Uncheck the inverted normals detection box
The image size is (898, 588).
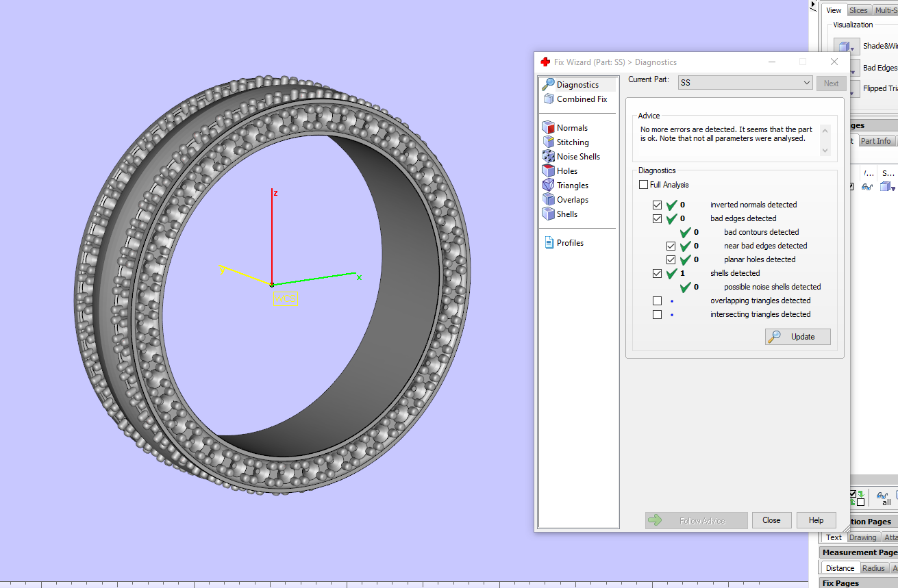point(658,205)
